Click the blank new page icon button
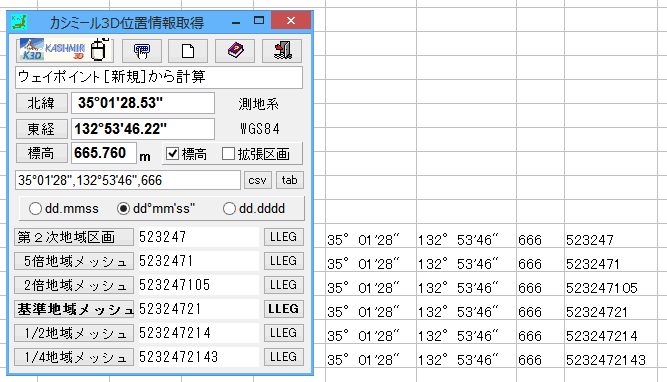The height and width of the screenshot is (382, 667). click(x=188, y=51)
